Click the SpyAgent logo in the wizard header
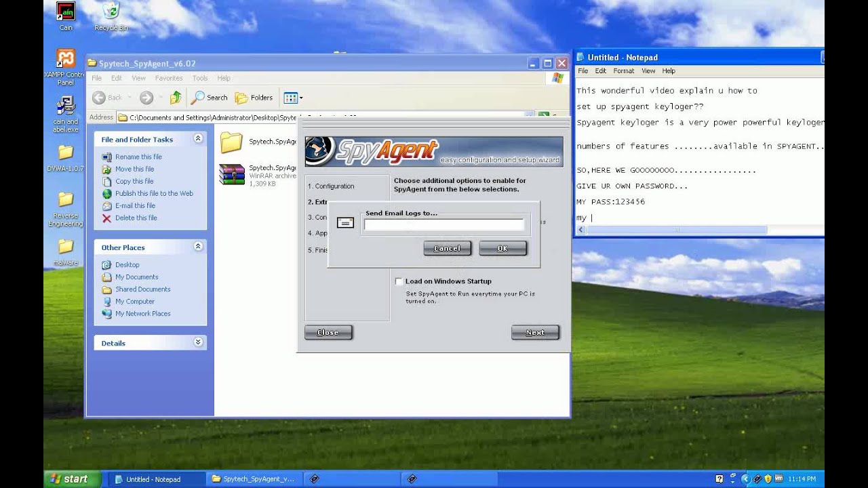Image resolution: width=868 pixels, height=488 pixels. 372,151
